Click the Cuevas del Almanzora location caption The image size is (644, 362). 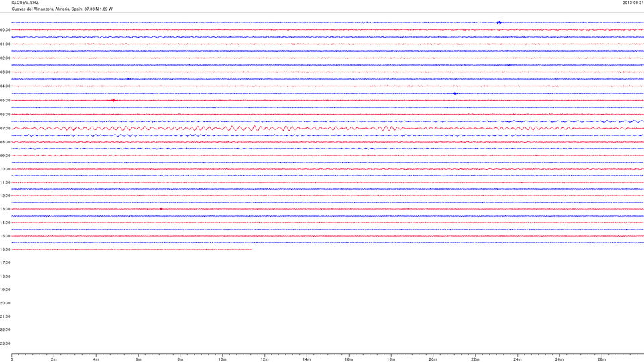pyautogui.click(x=62, y=9)
